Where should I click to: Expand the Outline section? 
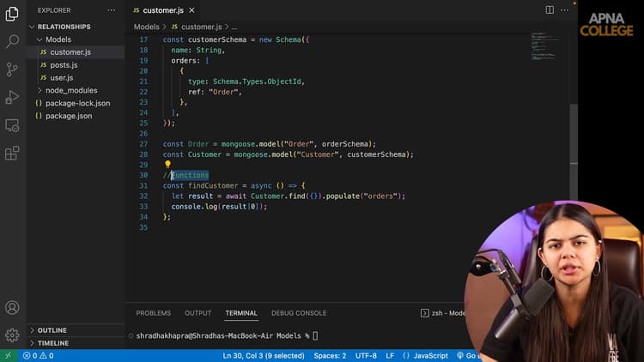52,330
